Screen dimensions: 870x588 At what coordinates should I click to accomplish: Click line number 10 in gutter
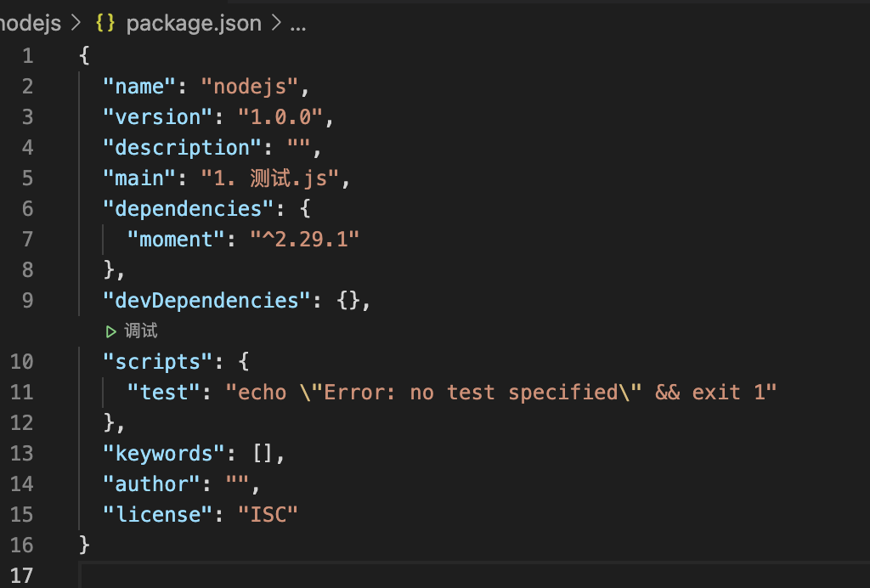click(22, 362)
